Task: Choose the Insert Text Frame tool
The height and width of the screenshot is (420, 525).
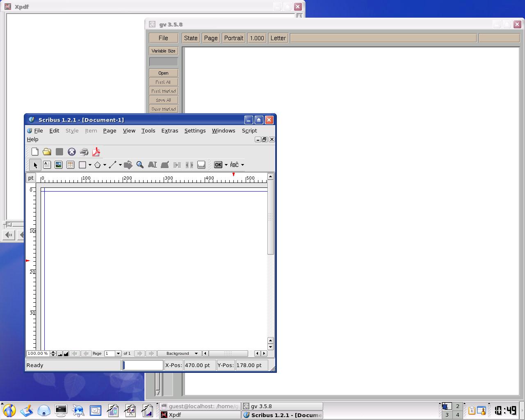Action: point(47,165)
